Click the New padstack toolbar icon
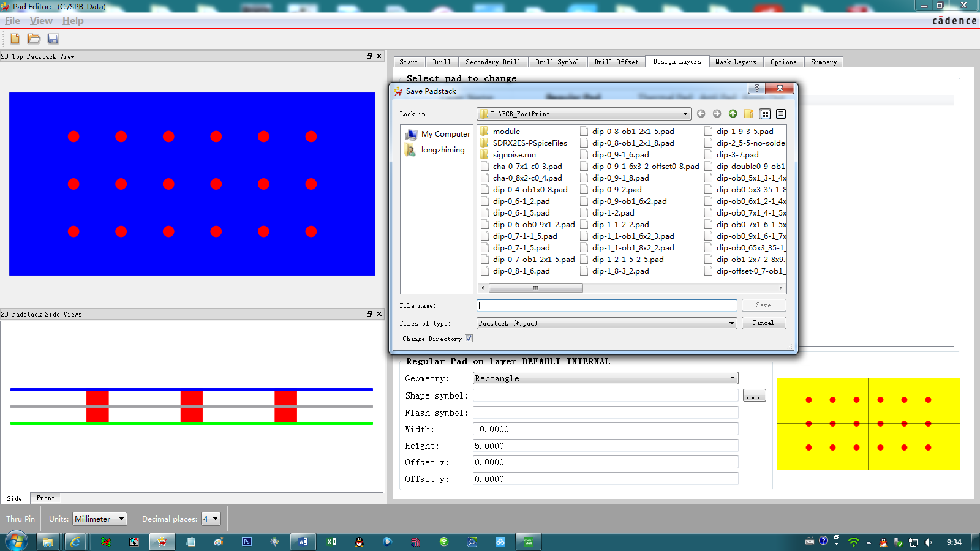The image size is (980, 551). pos(15,39)
